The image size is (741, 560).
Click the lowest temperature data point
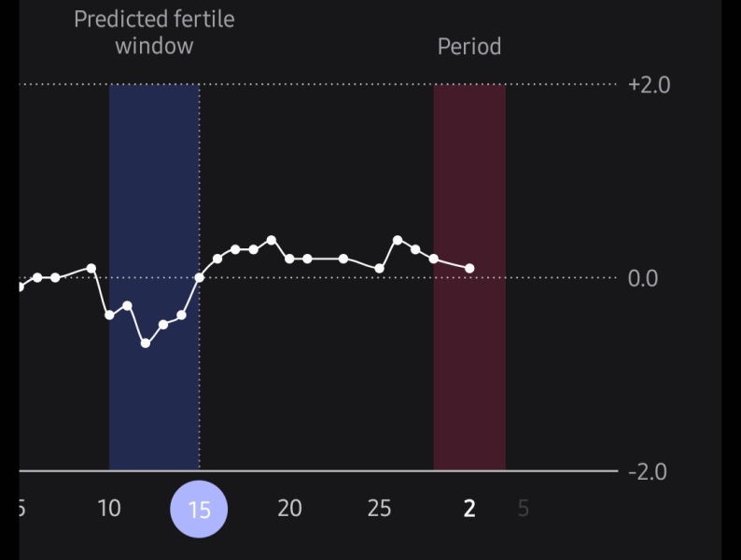[146, 343]
